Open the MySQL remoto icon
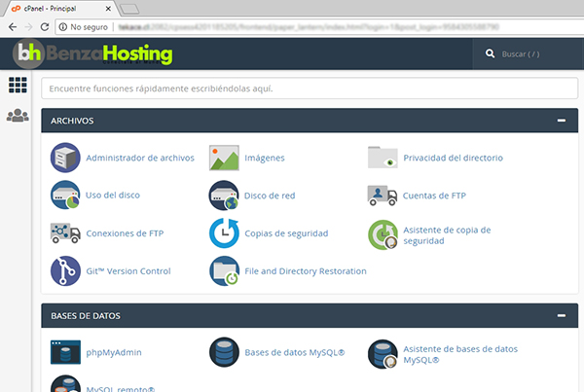Image resolution: width=584 pixels, height=392 pixels. [65, 383]
